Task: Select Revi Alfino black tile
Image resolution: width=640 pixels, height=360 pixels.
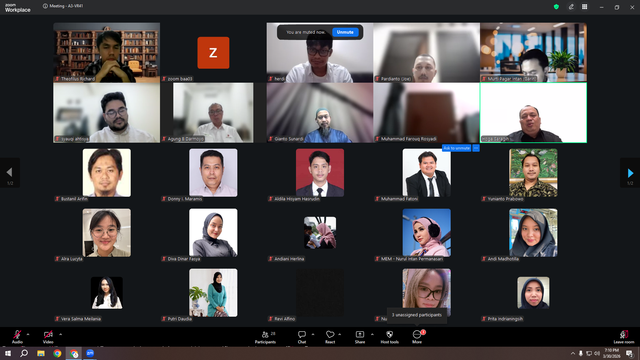Action: 320,293
